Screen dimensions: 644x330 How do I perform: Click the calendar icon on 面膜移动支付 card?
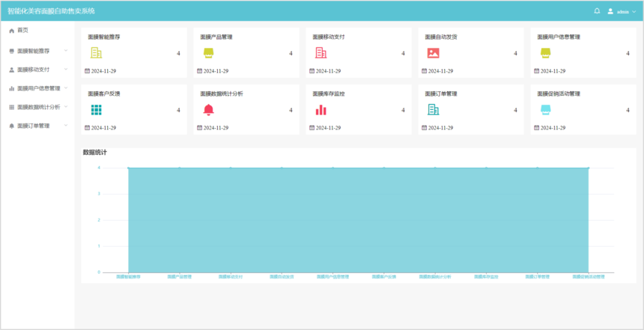pyautogui.click(x=312, y=70)
